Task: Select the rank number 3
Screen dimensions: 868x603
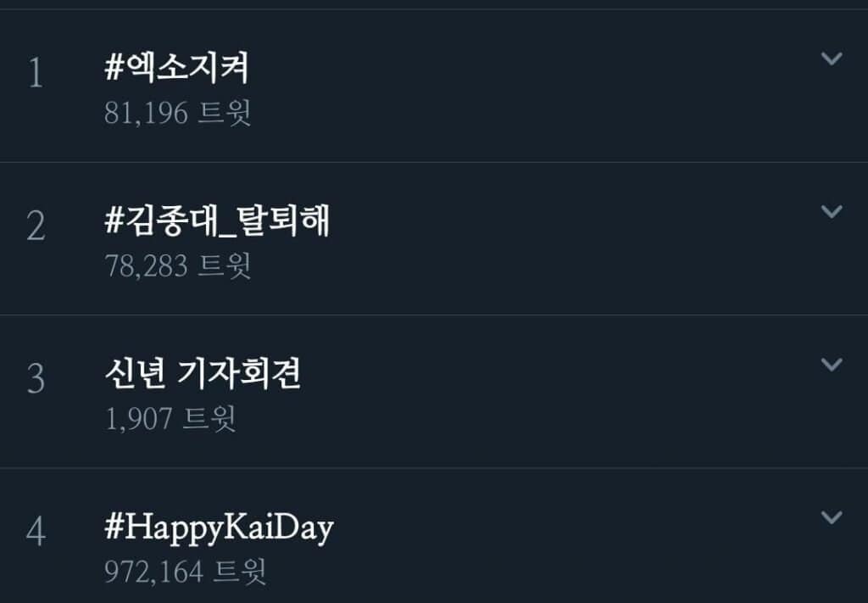Action: (35, 380)
